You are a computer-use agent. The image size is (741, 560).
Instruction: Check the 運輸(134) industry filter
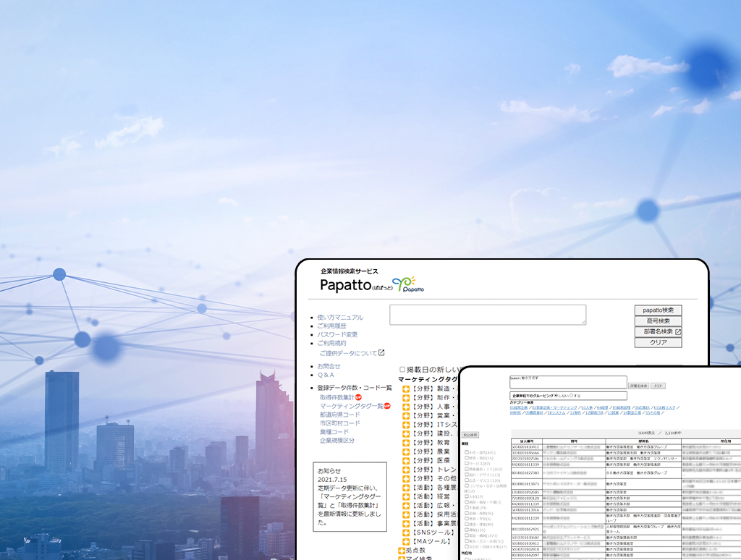(467, 530)
